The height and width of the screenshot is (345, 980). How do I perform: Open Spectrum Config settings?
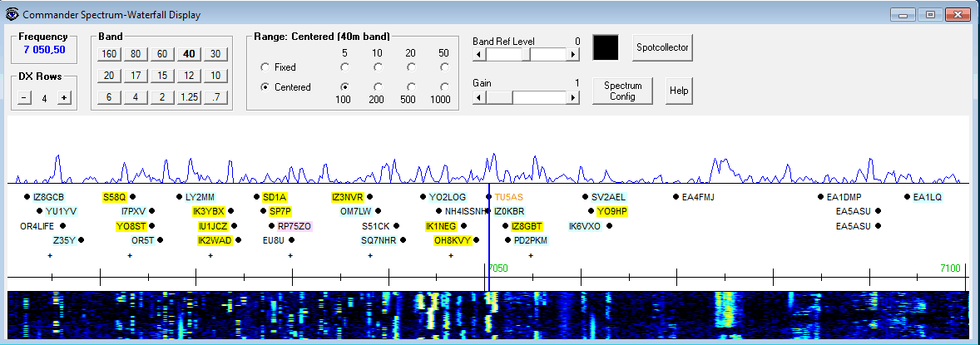(x=622, y=91)
